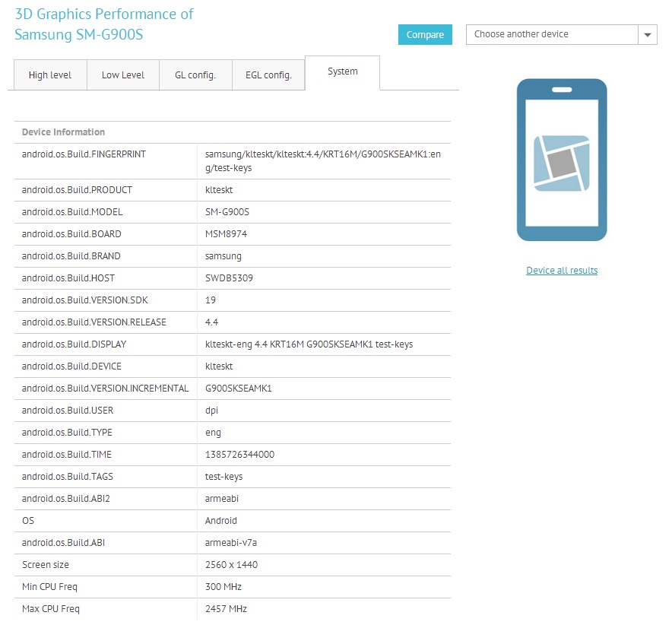Click the android.os.Build.USER label
This screenshot has height=625, width=672.
point(68,411)
